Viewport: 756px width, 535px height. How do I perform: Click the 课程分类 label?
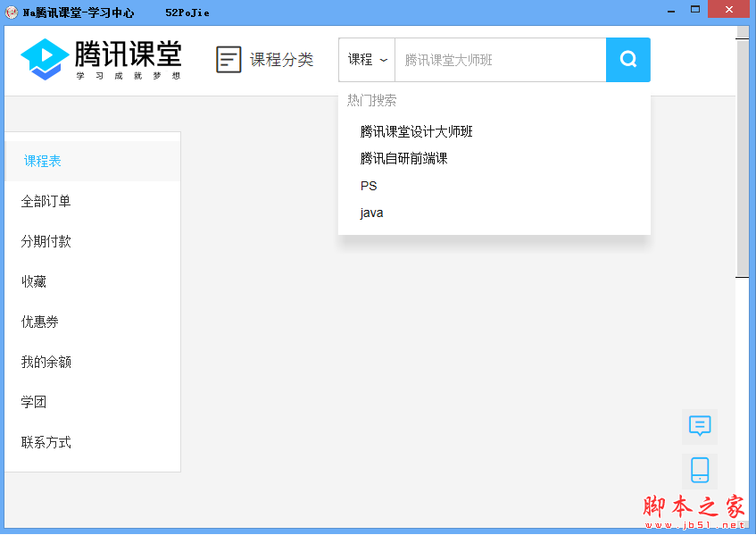(281, 60)
